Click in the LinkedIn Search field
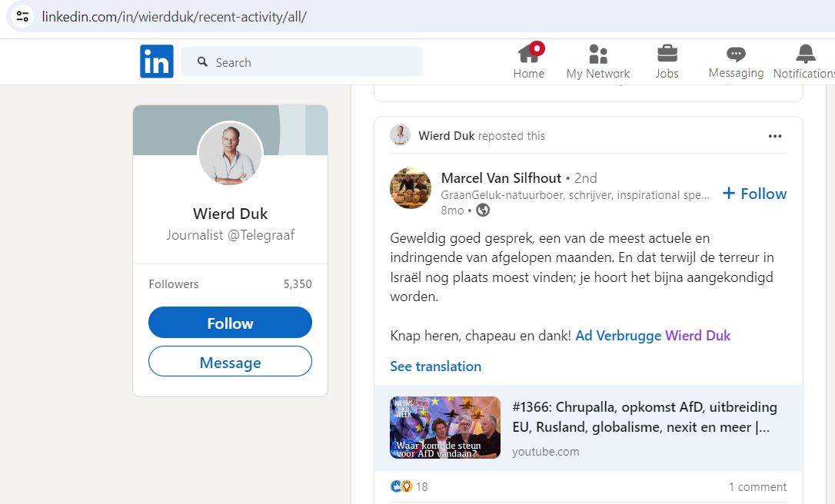Viewport: 835px width, 504px height. pos(302,61)
